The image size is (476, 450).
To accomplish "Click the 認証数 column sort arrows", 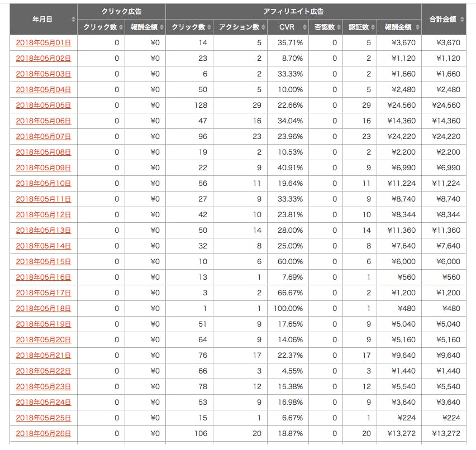I will (373, 27).
